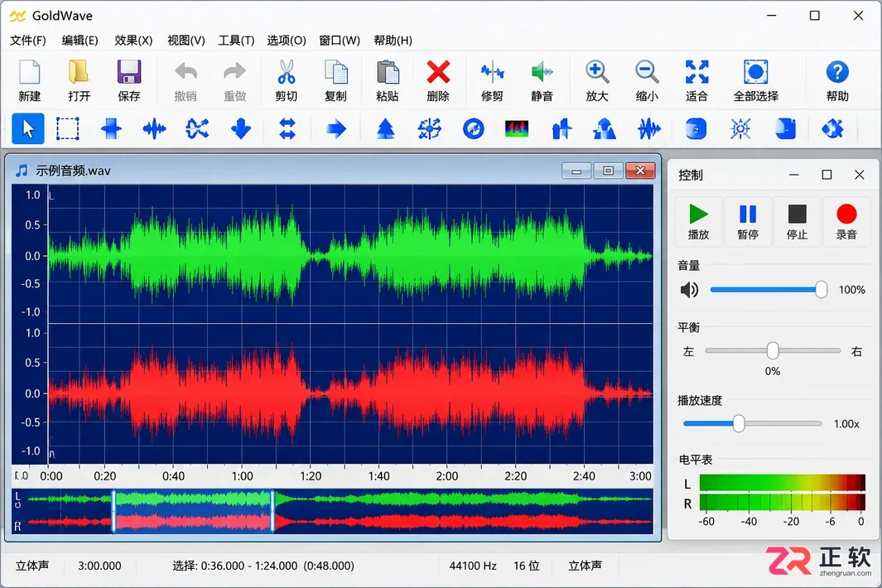Viewport: 882px width, 588px height.
Task: Cut the selection with the 剪切 scissors
Action: click(x=287, y=72)
